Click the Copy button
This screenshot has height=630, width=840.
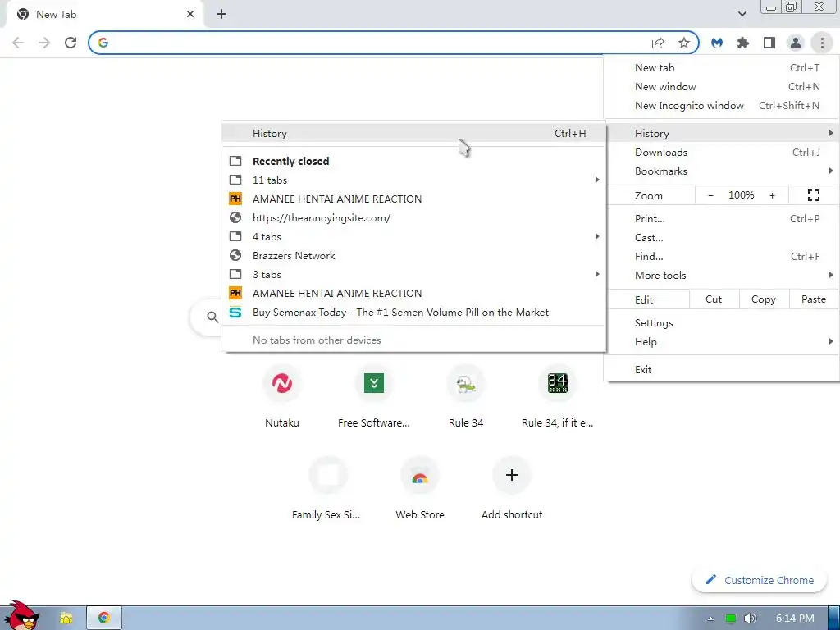[x=764, y=299]
